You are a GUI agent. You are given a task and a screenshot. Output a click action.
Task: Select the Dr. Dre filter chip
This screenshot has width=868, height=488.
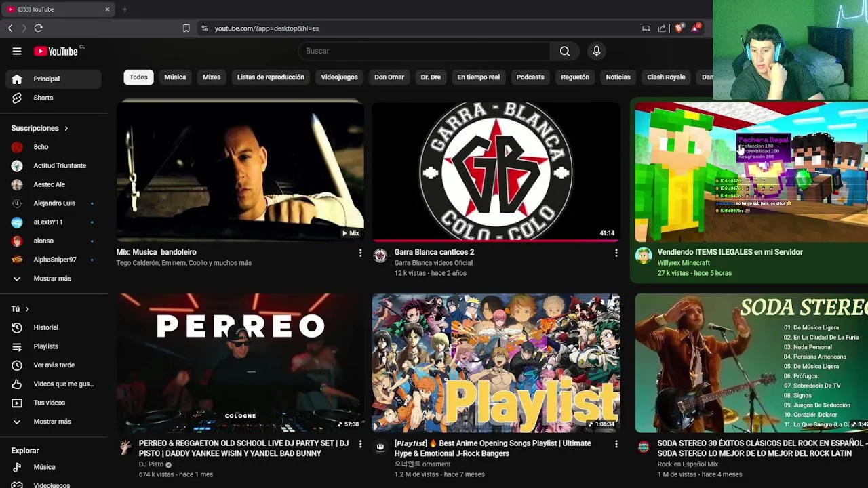pos(431,77)
